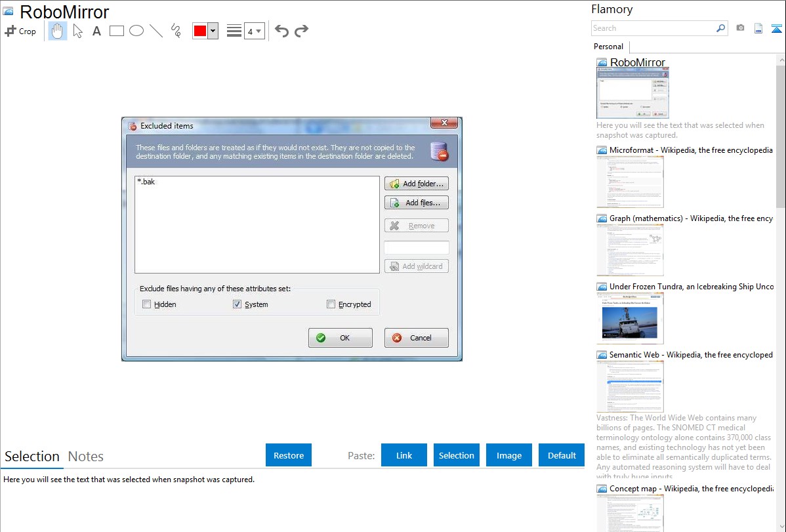The width and height of the screenshot is (786, 532).
Task: Enable the Hidden attribute checkbox
Action: (146, 304)
